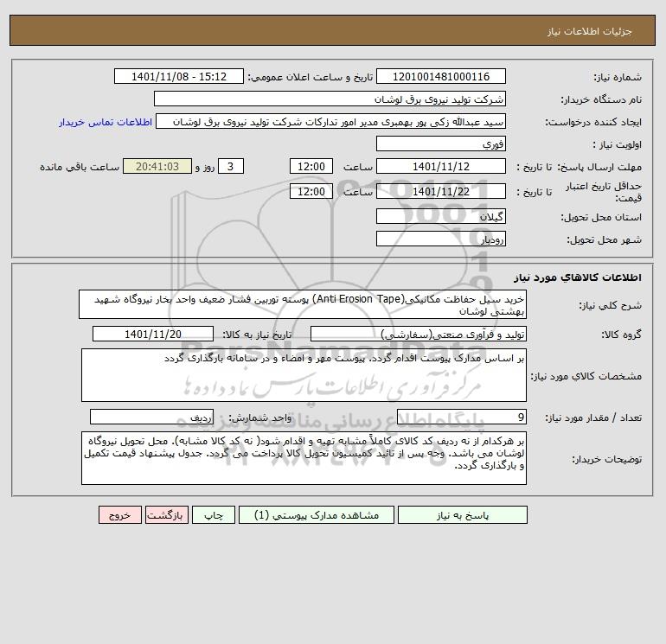Click the announcement date field 1401/11/08 - 15:12
This screenshot has width=666, height=644.
pos(179,76)
